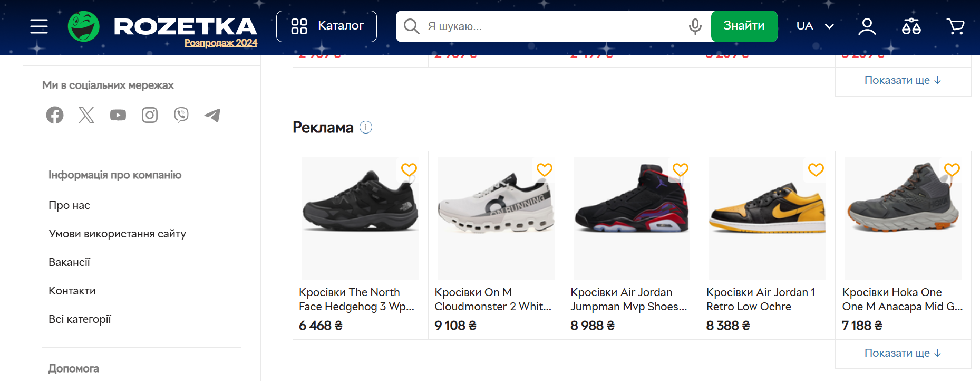This screenshot has width=980, height=381.
Task: Open the product comparison scales icon
Action: coord(911,26)
